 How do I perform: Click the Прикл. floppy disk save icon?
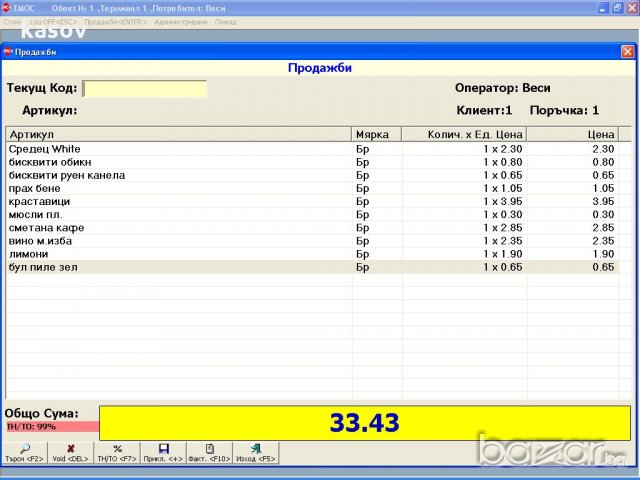[x=162, y=452]
